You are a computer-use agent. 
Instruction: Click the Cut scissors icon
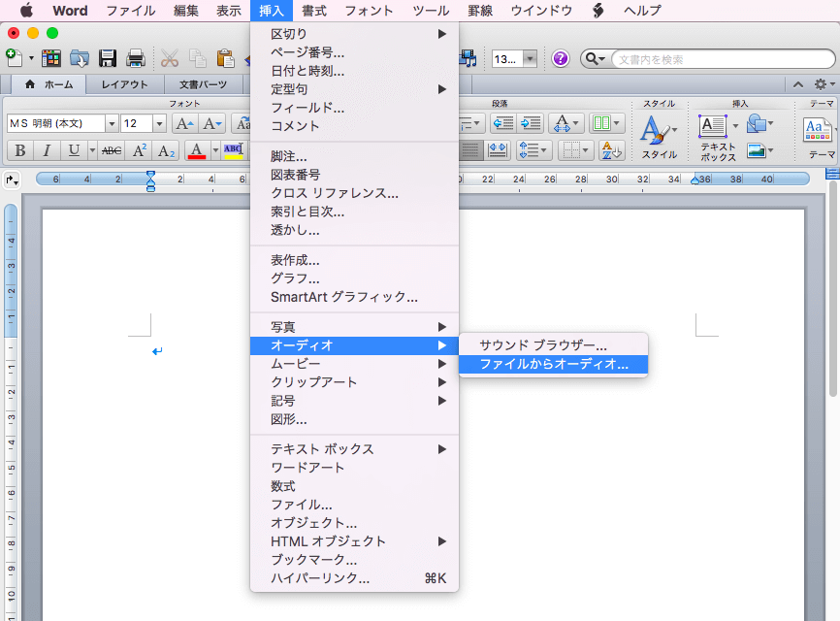coord(170,58)
